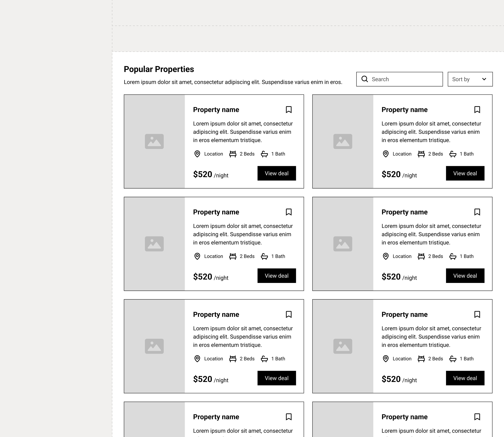Screen dimensions: 504x437
Task: Bookmark the third-row right property card
Action: point(477,315)
